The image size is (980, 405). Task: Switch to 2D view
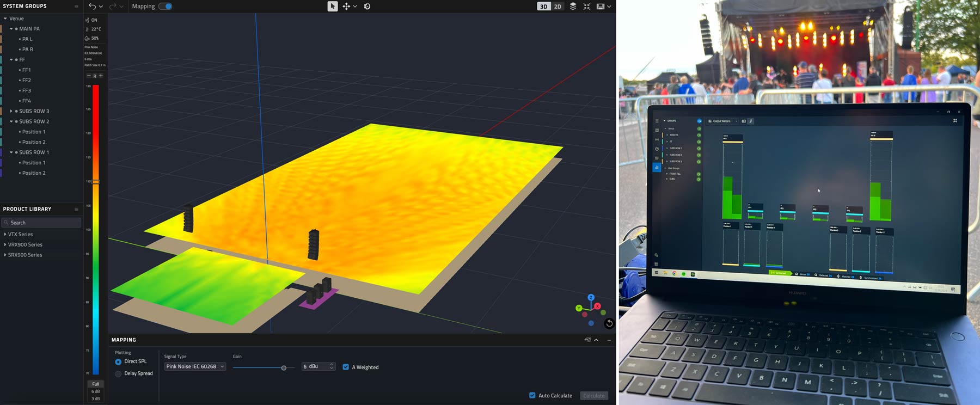pyautogui.click(x=558, y=7)
